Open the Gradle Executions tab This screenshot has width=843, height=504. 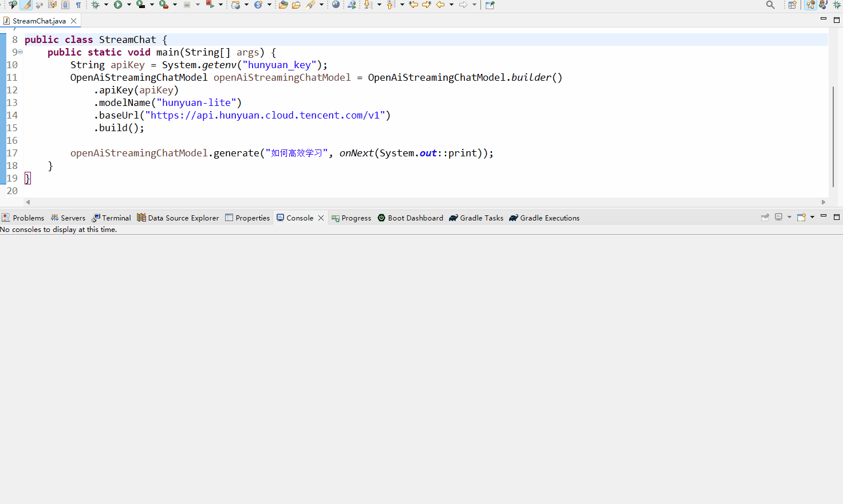pyautogui.click(x=545, y=218)
